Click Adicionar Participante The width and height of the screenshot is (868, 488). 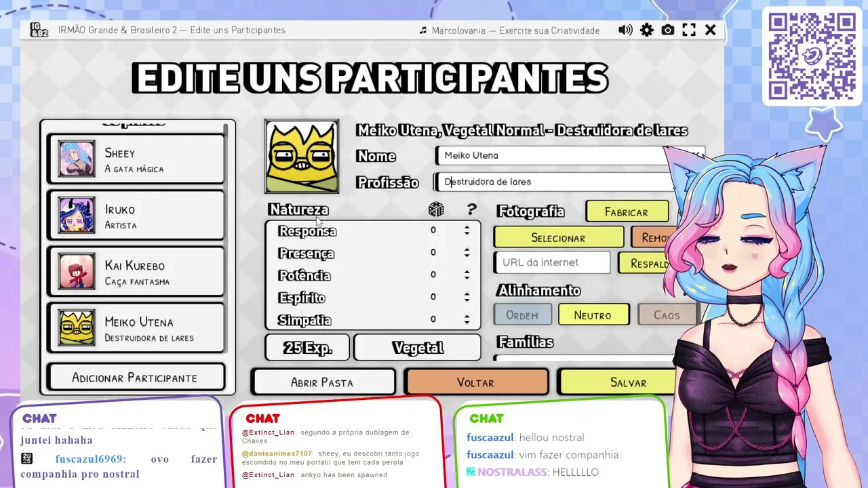pos(135,378)
